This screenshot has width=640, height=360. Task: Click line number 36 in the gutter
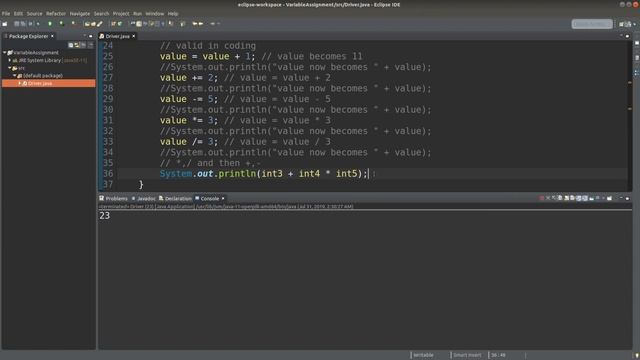tap(108, 173)
